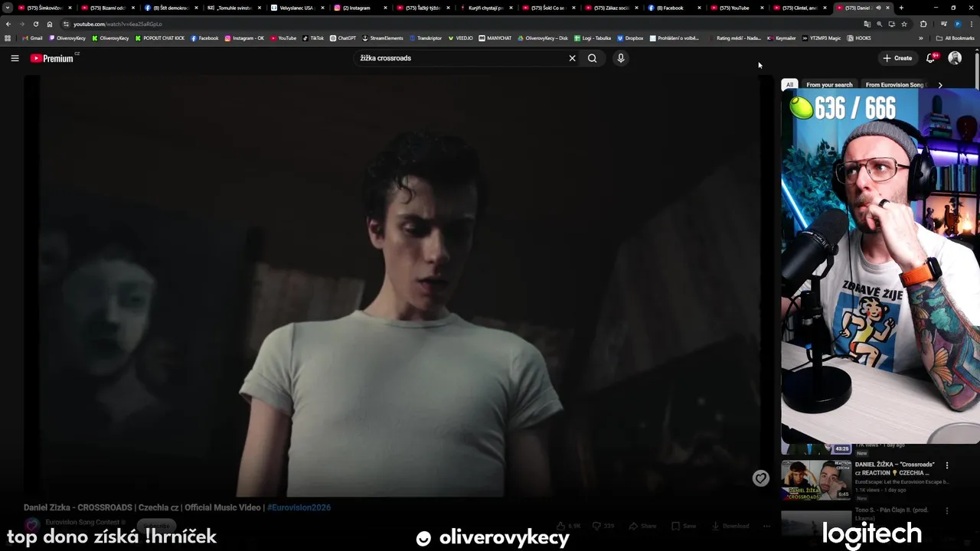Open the Dropbox bookmark
The width and height of the screenshot is (980, 551).
(x=630, y=38)
